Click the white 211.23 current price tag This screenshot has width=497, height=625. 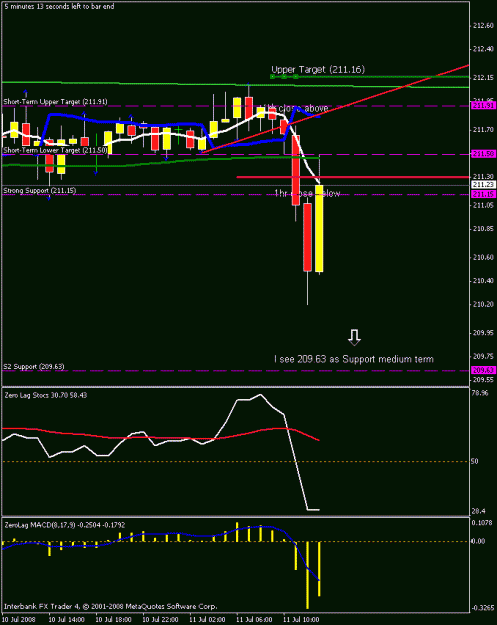click(483, 185)
